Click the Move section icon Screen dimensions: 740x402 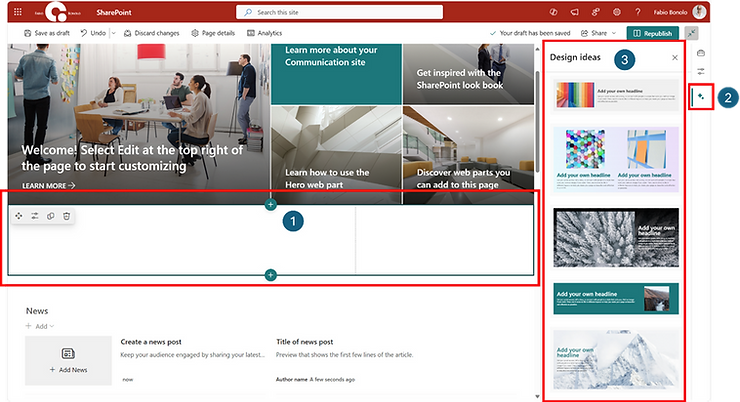[19, 216]
